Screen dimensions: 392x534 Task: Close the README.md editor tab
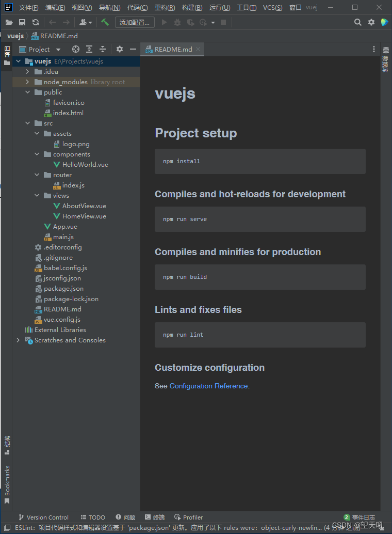tap(198, 49)
